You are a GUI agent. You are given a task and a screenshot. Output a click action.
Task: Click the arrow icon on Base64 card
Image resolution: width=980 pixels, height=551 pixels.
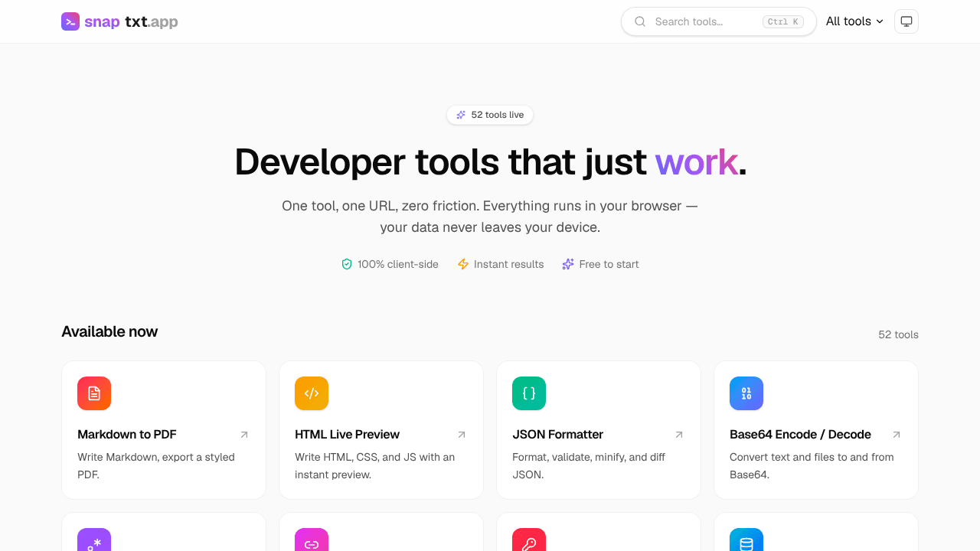[x=897, y=435]
